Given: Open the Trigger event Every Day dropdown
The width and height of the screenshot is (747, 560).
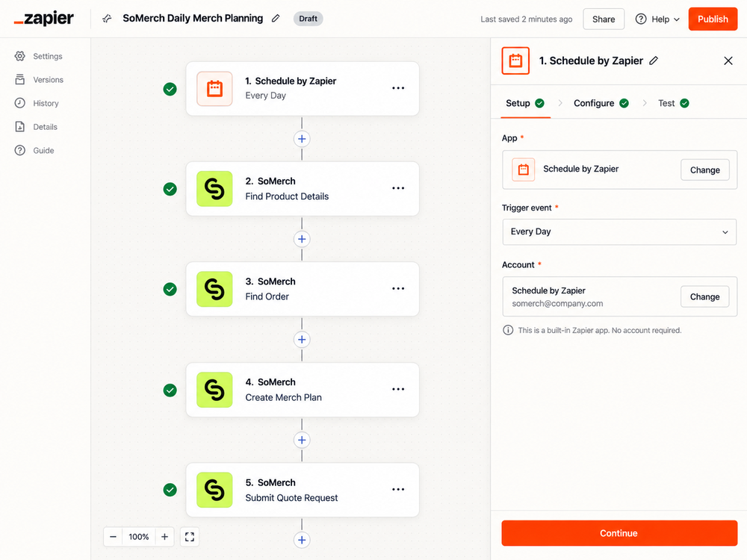Looking at the screenshot, I should 619,232.
